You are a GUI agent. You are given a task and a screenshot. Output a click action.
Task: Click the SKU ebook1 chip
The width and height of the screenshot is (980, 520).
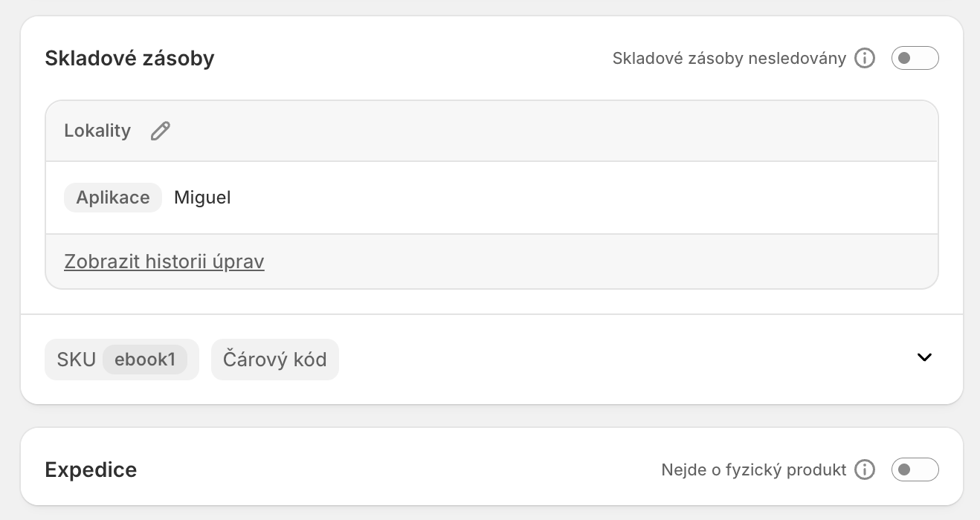point(122,360)
